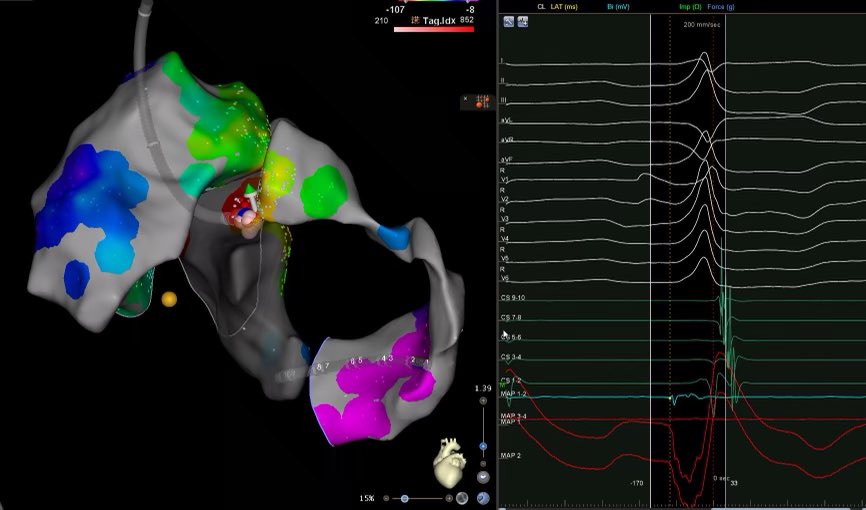Click the add annotation icon beside caliper
The image size is (866, 510).
point(522,22)
